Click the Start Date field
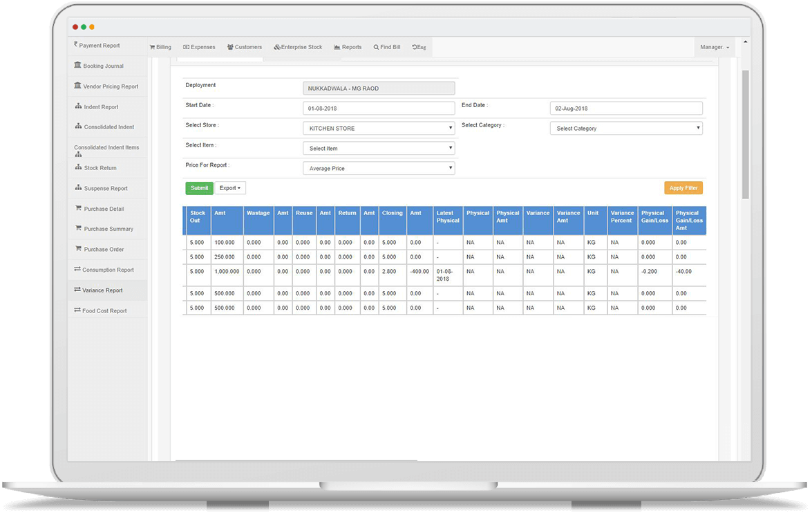 coord(379,108)
